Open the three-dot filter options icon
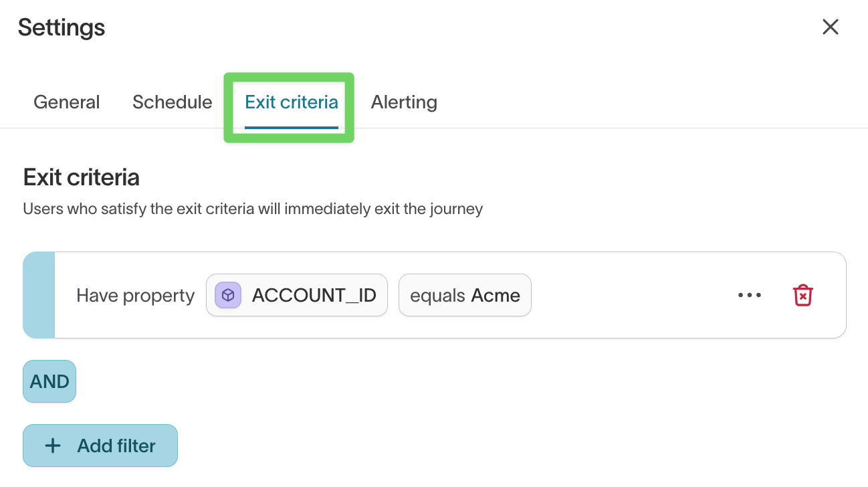 [749, 295]
